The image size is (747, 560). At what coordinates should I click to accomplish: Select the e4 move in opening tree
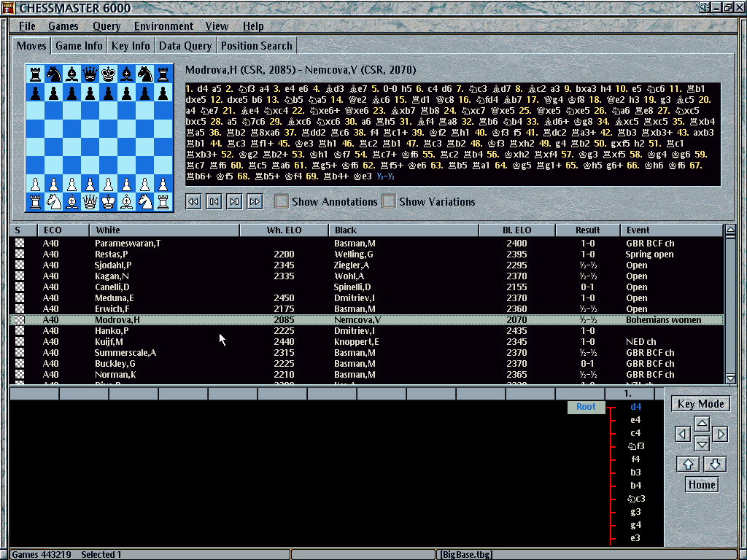tap(635, 420)
